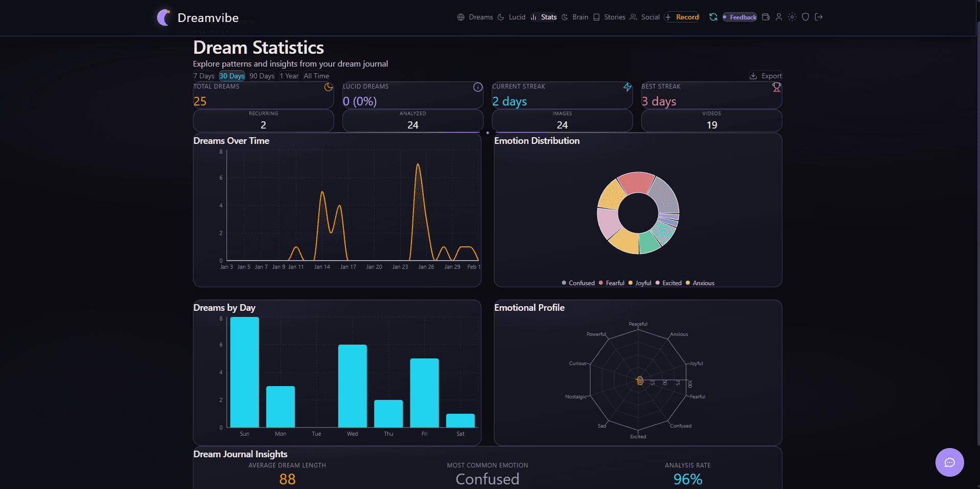This screenshot has width=980, height=489.
Task: Open the wallet icon near Feedback
Action: click(x=766, y=17)
